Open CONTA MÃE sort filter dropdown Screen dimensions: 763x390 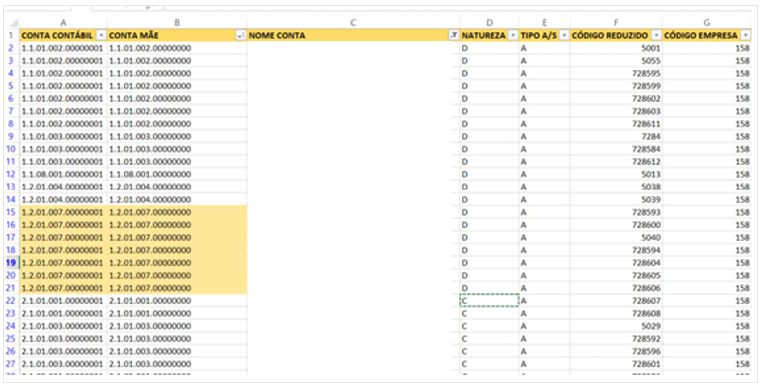(240, 36)
